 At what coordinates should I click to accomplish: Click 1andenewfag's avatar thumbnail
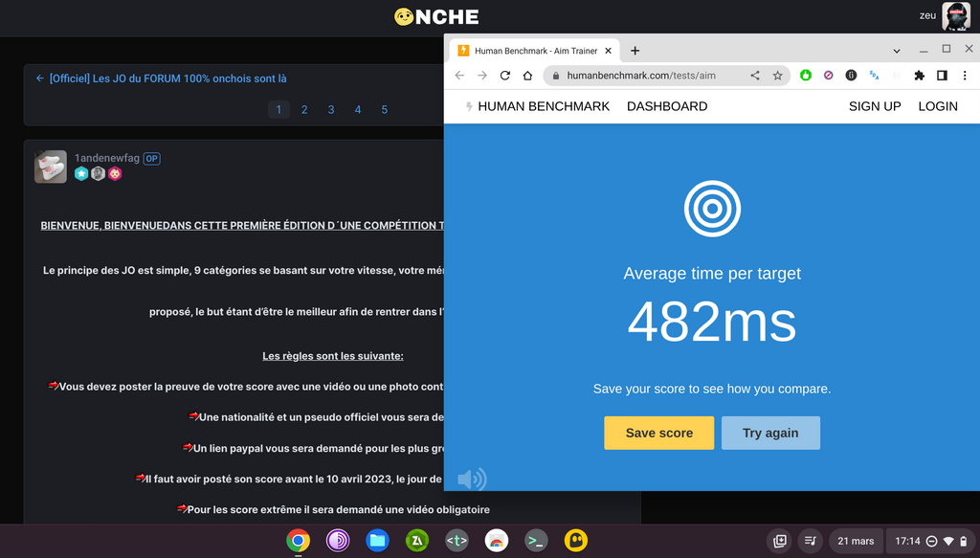(x=51, y=167)
